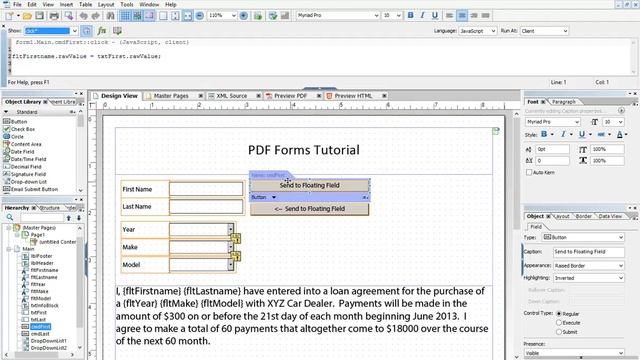Screen dimensions: 640x360
Task: Click the move up arrow in Hierarchy
Action: [69, 218]
